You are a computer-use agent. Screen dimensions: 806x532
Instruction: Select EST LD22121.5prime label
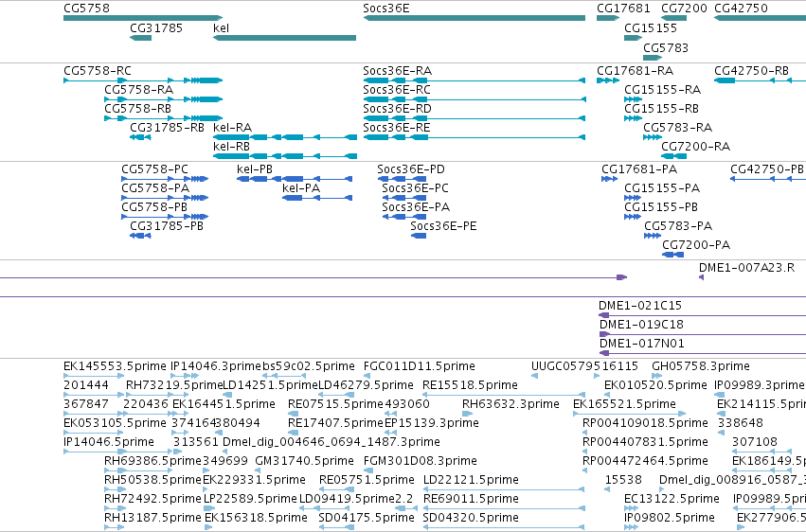tap(471, 481)
